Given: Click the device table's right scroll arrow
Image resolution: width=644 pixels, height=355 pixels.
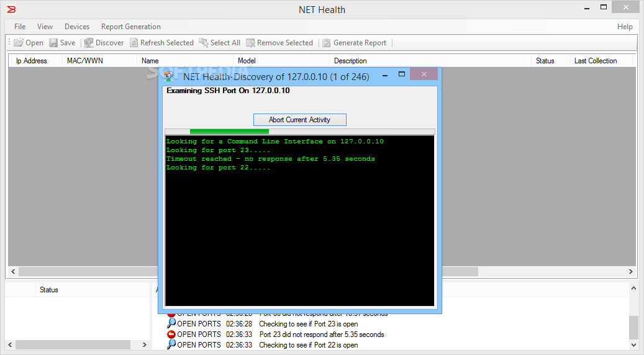Looking at the screenshot, I should [x=631, y=271].
